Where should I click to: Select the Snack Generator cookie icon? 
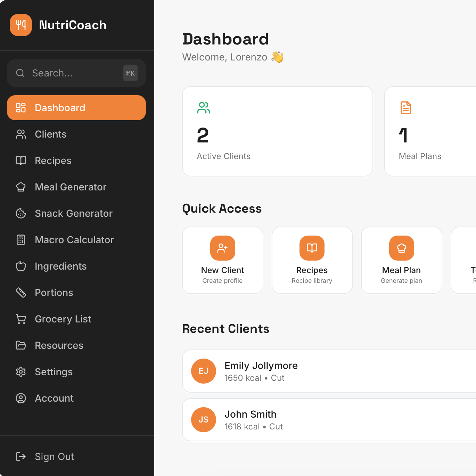pyautogui.click(x=21, y=213)
